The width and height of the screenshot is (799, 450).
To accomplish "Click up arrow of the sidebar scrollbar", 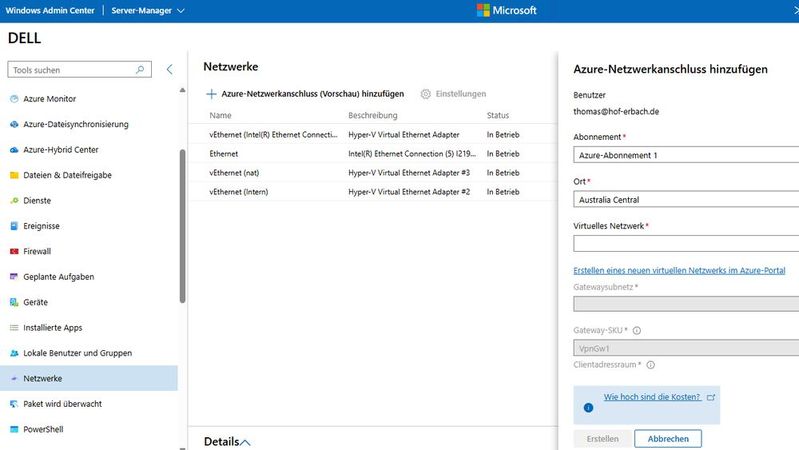I will (182, 90).
